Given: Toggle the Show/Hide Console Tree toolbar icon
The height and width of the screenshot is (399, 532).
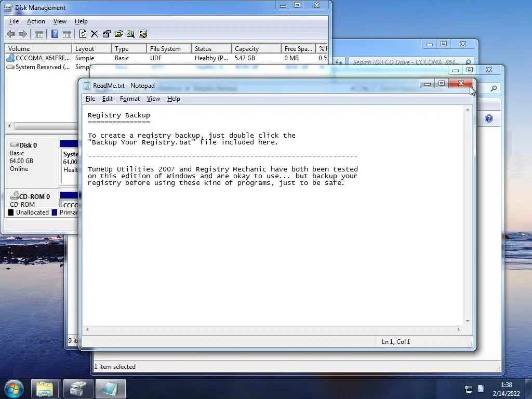Looking at the screenshot, I should pyautogui.click(x=39, y=34).
